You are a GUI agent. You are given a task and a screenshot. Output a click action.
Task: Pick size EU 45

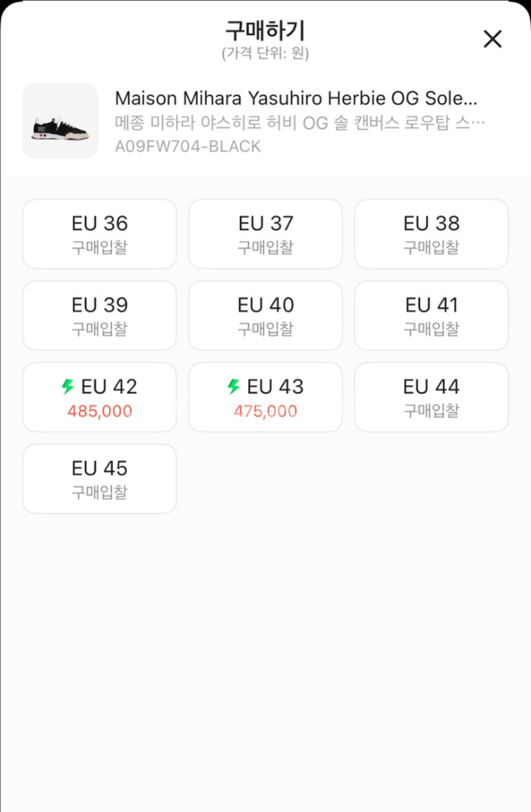coord(99,479)
